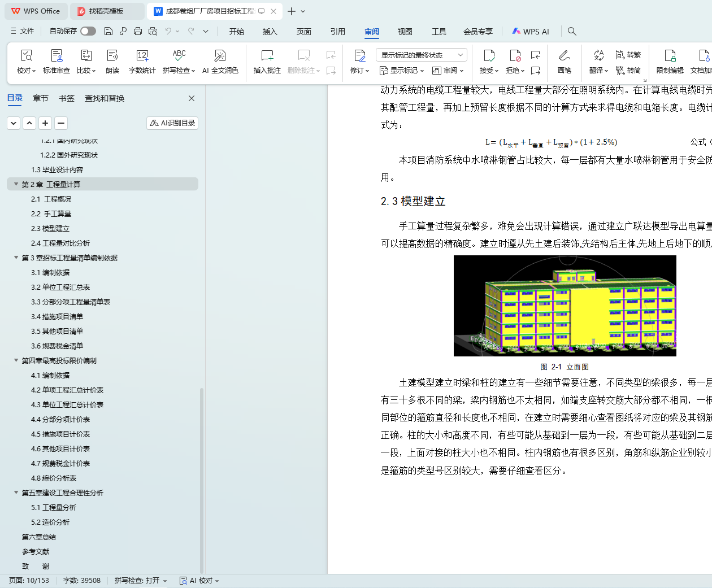The height and width of the screenshot is (588, 712).
Task: Switch to the 视图 ribbon tab
Action: (x=405, y=32)
